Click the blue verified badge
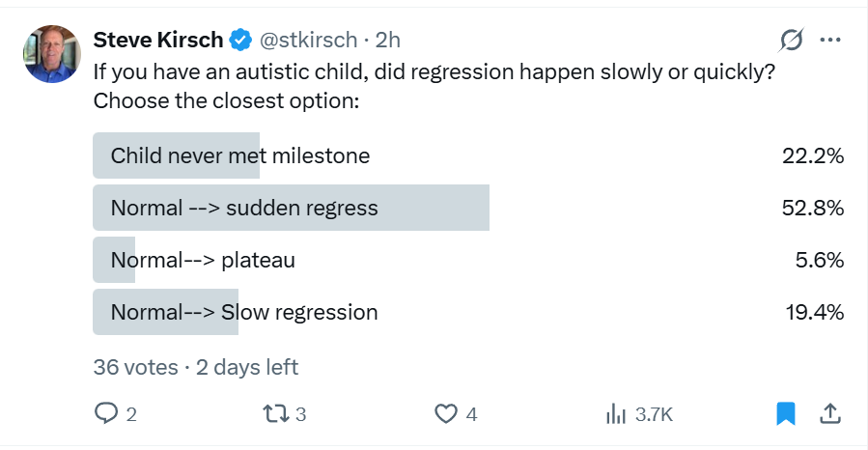The image size is (868, 450). 240,40
